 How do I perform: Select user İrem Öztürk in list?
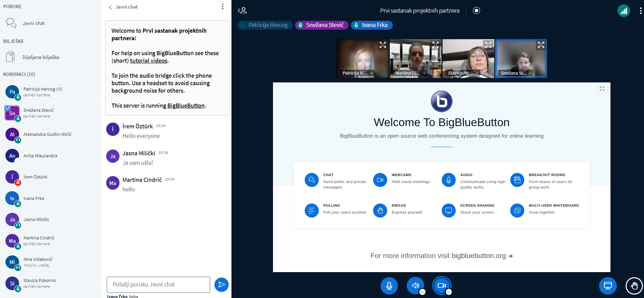50,177
